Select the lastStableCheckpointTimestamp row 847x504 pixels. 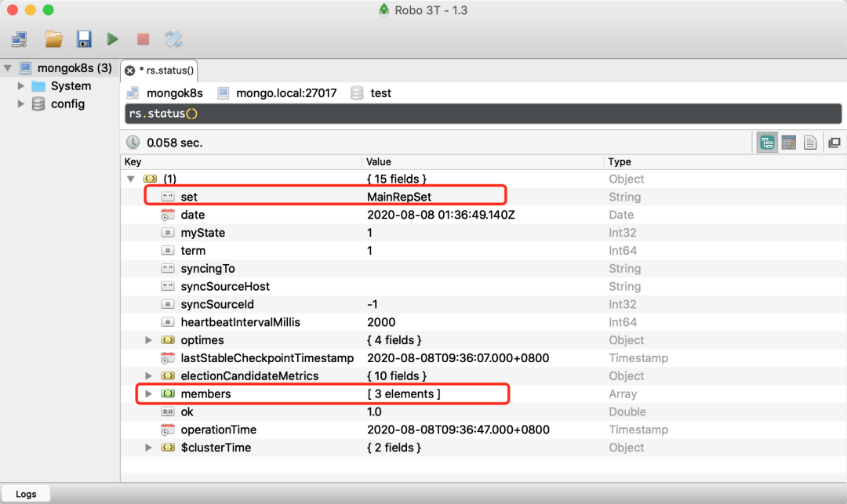pyautogui.click(x=483, y=357)
